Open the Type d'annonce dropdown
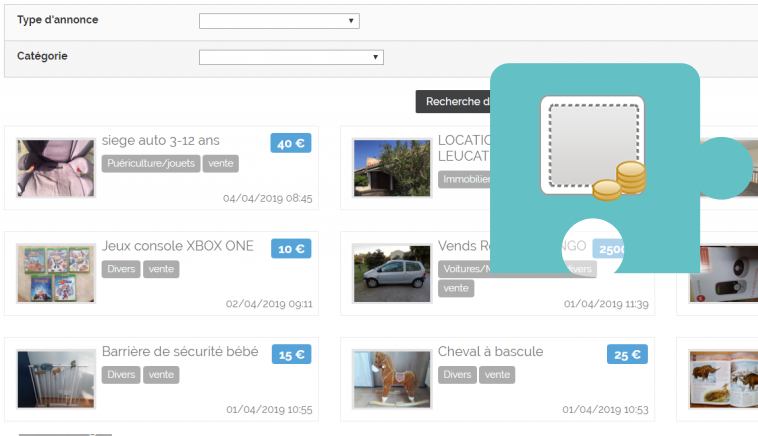Screen dimensions: 758x436 click(x=279, y=21)
